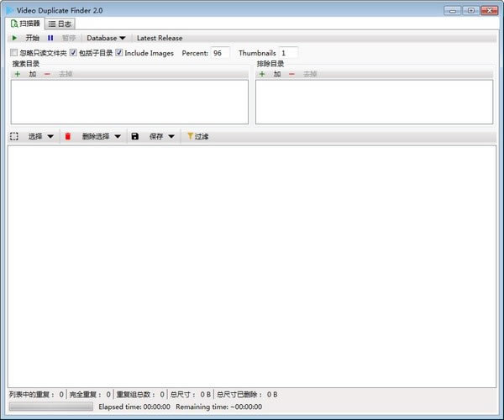Click the scan progress bar
The image size is (504, 420).
(51, 407)
